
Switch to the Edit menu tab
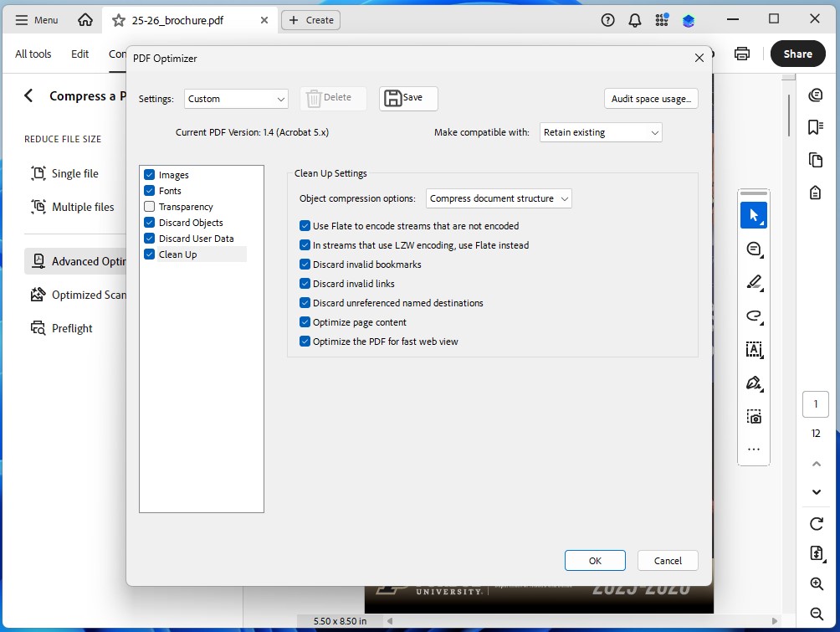[x=79, y=54]
